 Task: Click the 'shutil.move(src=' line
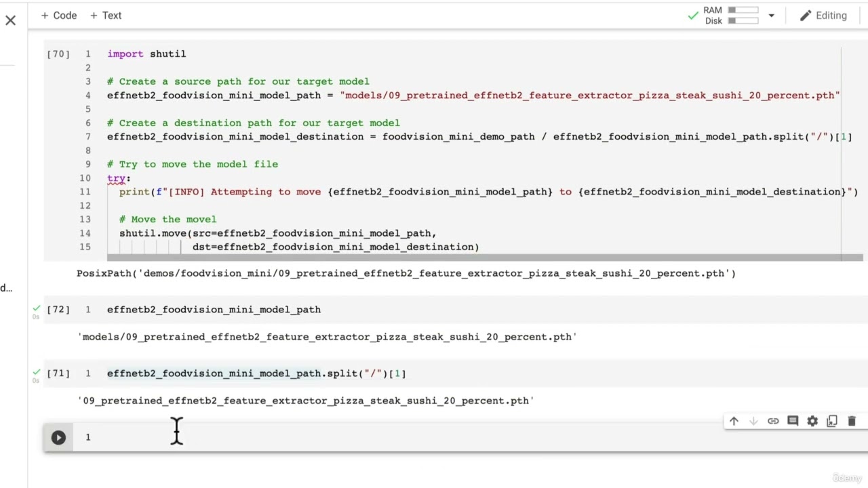pos(278,233)
